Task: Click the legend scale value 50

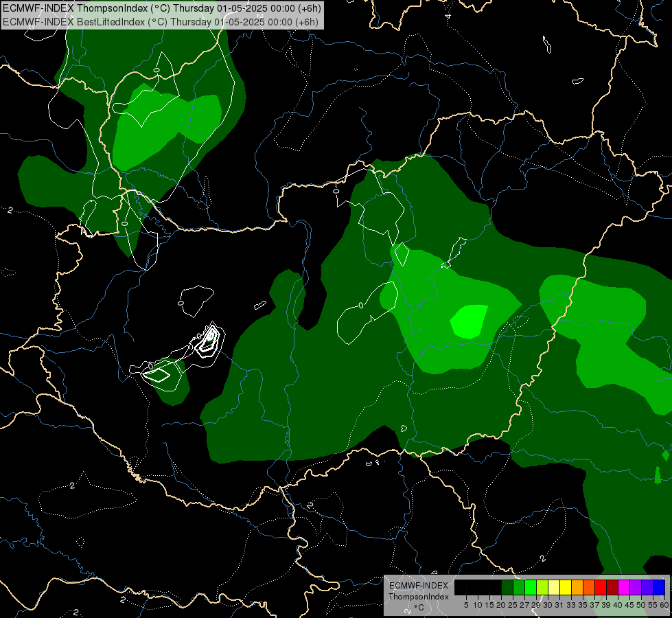Action: click(641, 605)
